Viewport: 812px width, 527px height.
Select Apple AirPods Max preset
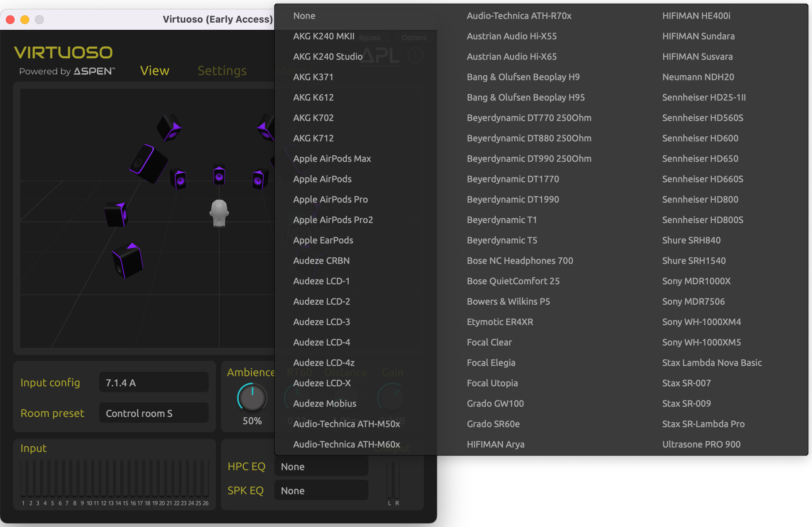pyautogui.click(x=332, y=159)
